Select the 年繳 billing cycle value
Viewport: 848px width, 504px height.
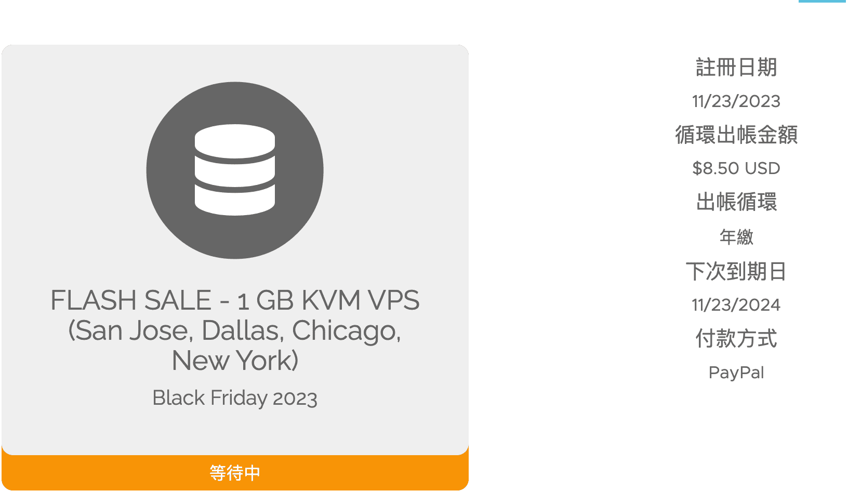click(x=736, y=237)
